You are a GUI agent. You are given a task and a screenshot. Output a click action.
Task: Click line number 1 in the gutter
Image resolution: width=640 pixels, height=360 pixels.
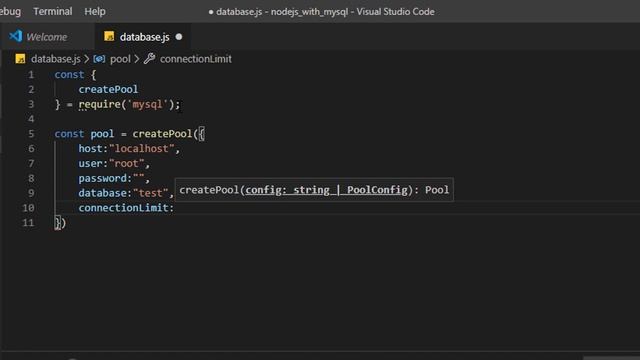coord(31,75)
